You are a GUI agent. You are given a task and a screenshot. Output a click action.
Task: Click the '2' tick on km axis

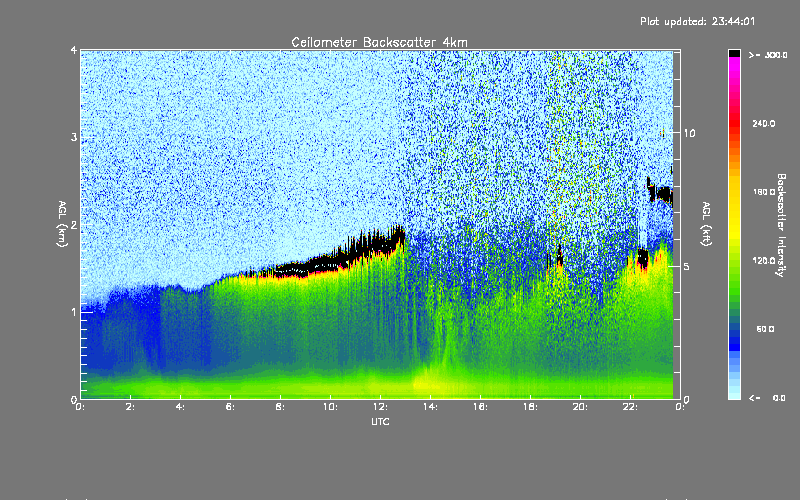pos(74,224)
